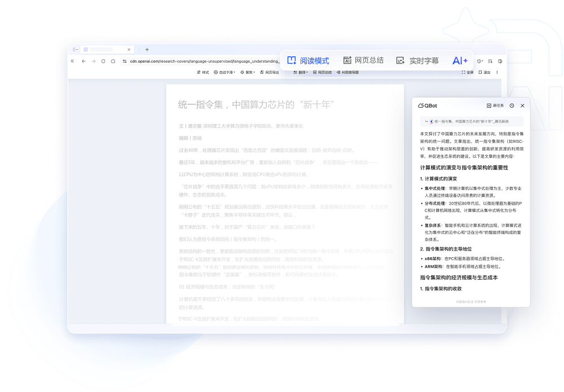
Task: Navigate back with left arrow
Action: pyautogui.click(x=83, y=61)
